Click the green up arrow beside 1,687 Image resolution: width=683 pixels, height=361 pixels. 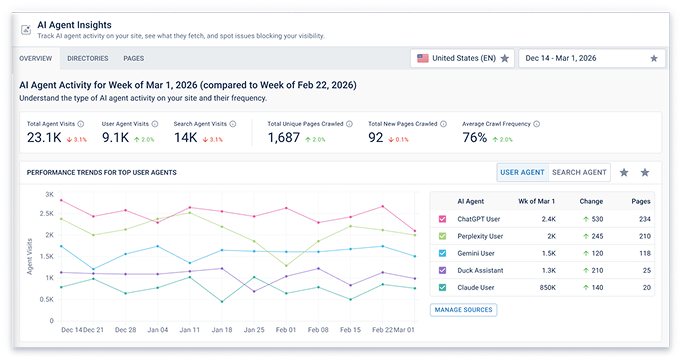tap(308, 140)
